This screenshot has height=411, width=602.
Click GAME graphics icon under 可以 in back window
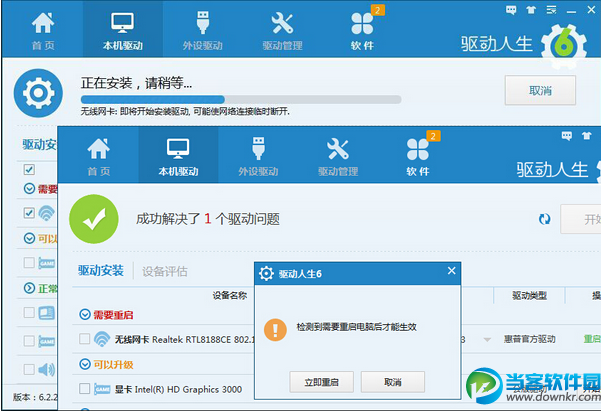click(47, 263)
